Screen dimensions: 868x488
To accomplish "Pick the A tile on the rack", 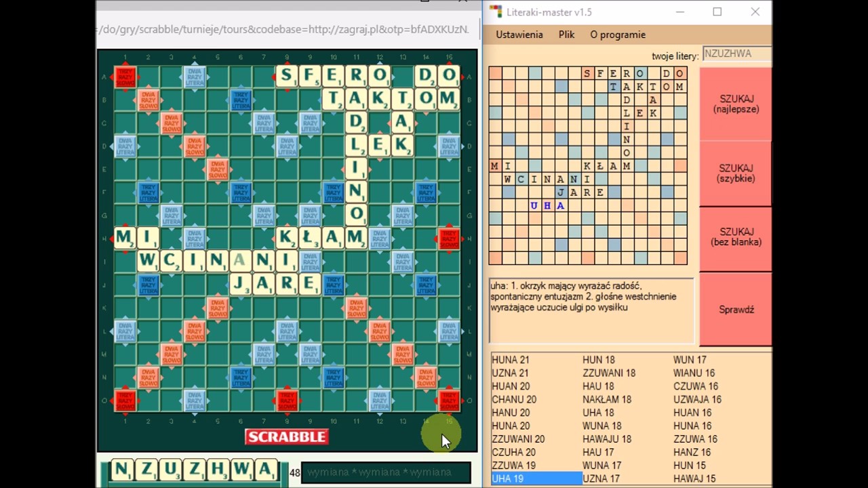I will [266, 470].
